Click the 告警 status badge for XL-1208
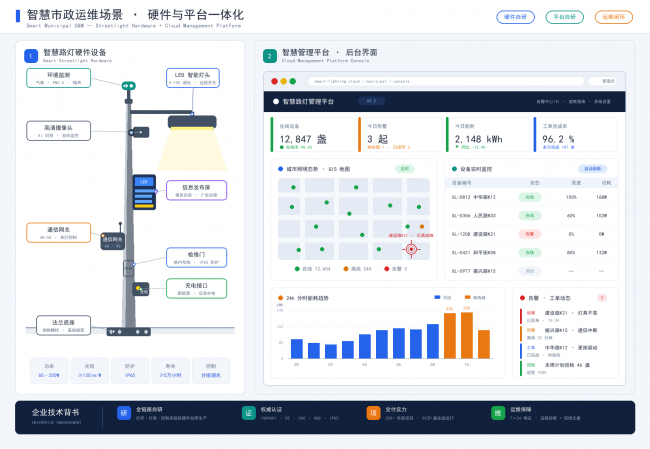The image size is (650, 449). point(529,234)
